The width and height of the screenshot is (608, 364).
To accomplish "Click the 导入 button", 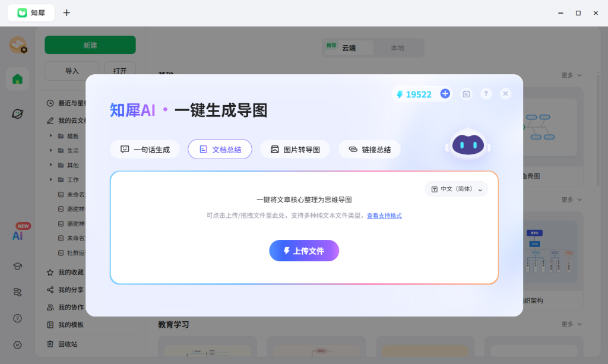I will tap(72, 71).
